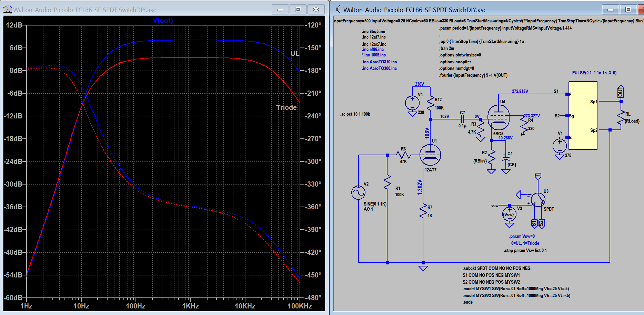Click the plot window's waveform icon
Viewport: 644px width, 315px height.
point(7,9)
